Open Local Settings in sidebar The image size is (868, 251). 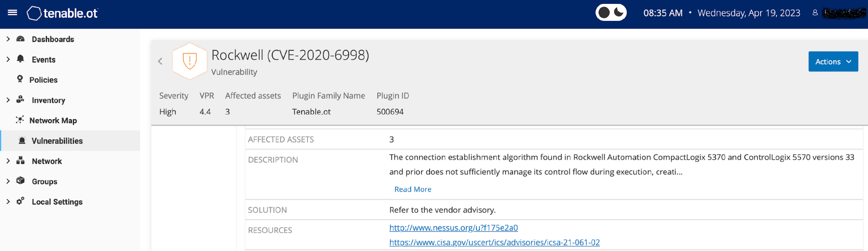(57, 202)
